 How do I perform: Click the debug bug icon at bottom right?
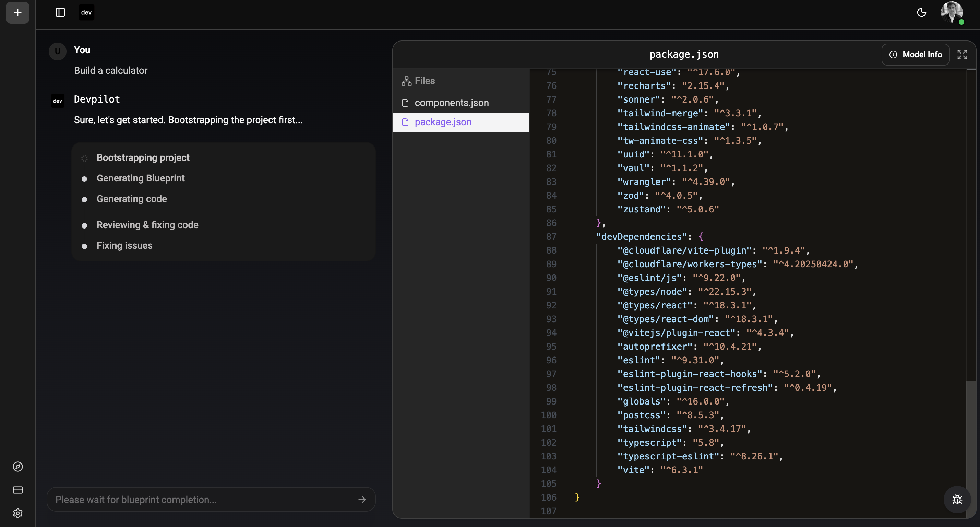pyautogui.click(x=957, y=499)
